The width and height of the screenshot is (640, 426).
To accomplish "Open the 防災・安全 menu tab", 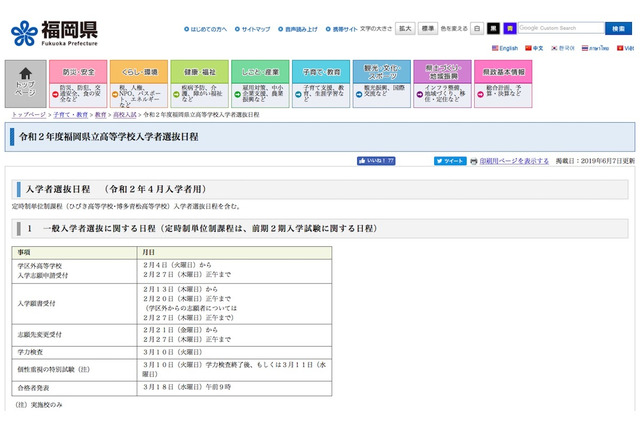I will (x=78, y=72).
